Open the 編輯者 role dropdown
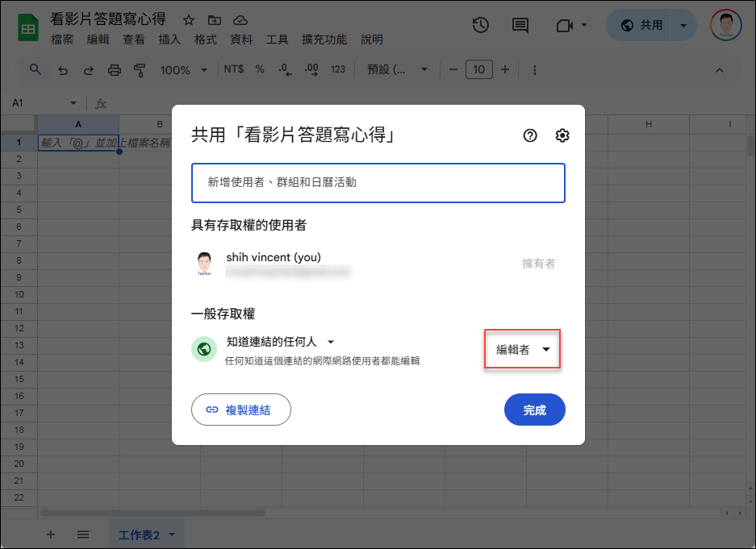Viewport: 756px width, 549px height. [x=523, y=350]
